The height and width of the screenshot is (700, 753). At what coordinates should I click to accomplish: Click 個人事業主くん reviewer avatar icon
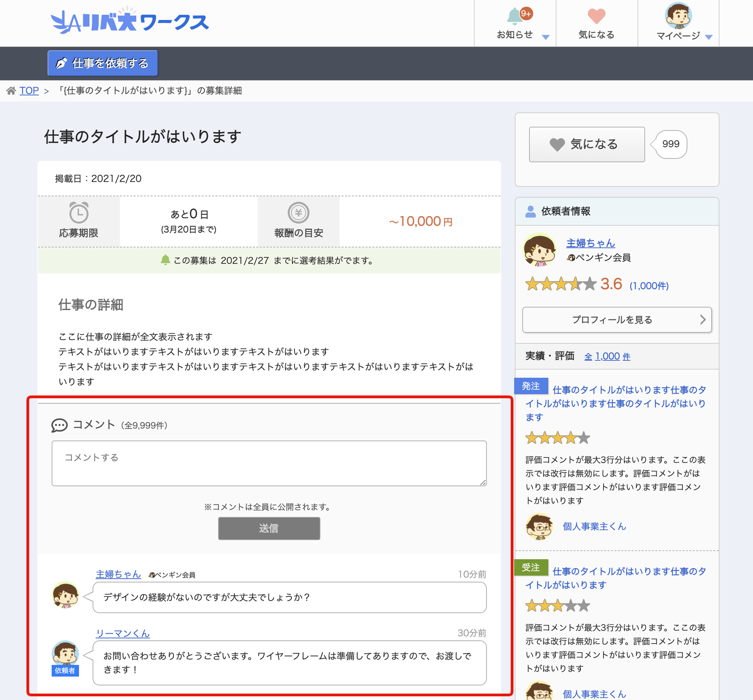coord(540,526)
